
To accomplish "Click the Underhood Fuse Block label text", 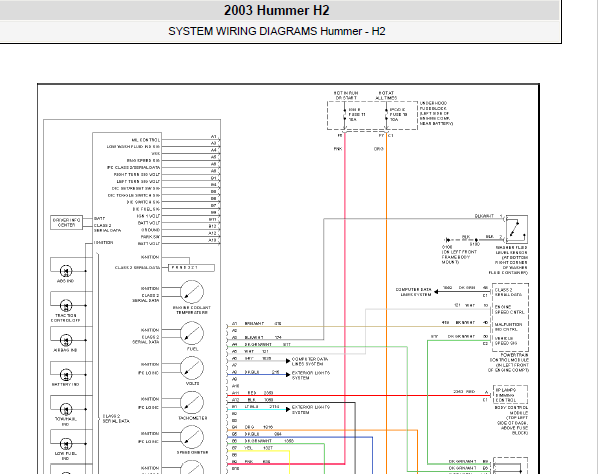I will click(436, 113).
